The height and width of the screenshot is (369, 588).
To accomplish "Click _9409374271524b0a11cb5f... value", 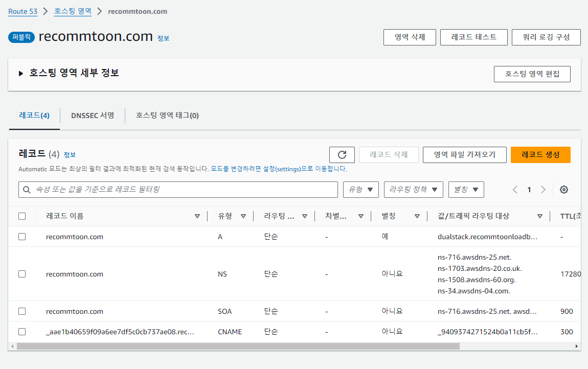I will click(487, 332).
